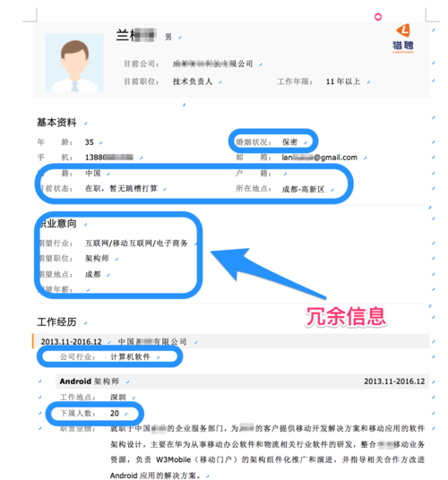
Task: Click the gender text 男
Action: coord(168,37)
